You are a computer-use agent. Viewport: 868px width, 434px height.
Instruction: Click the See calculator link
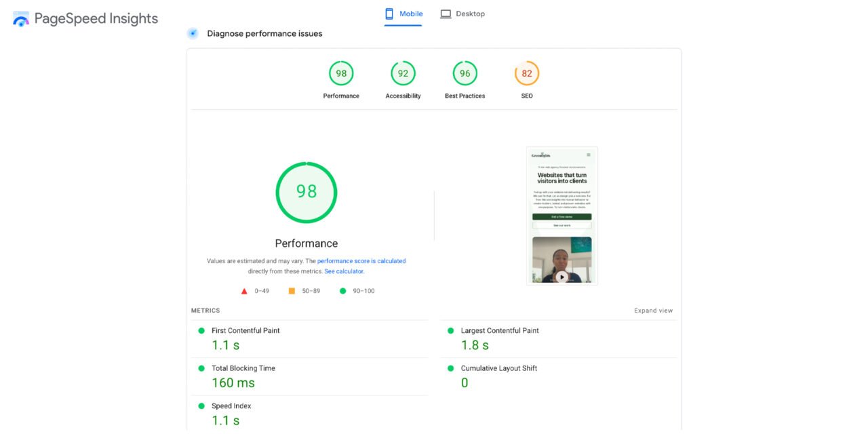click(344, 271)
